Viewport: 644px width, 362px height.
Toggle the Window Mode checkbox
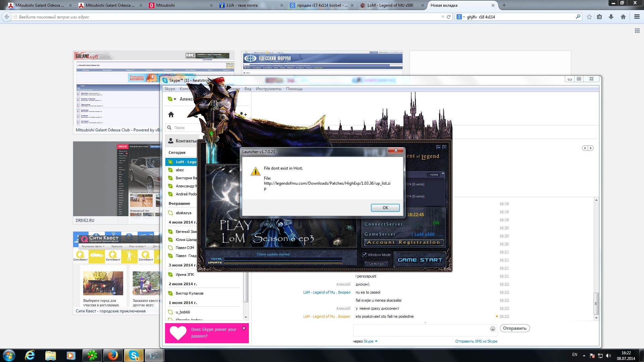tap(364, 255)
